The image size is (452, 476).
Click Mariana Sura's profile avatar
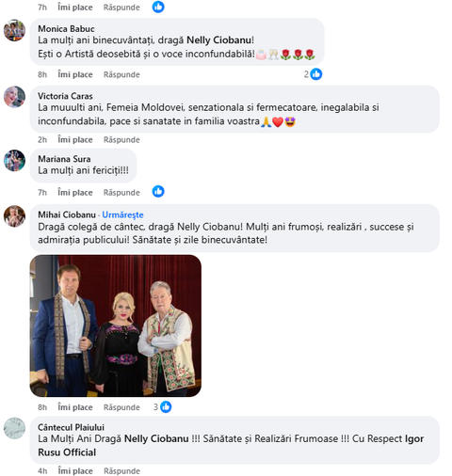coord(14,161)
